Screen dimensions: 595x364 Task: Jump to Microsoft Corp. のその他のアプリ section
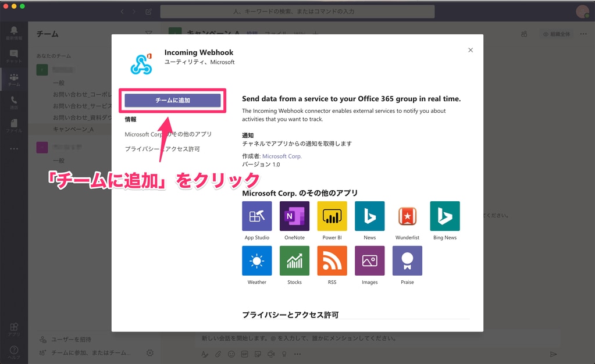coord(168,134)
